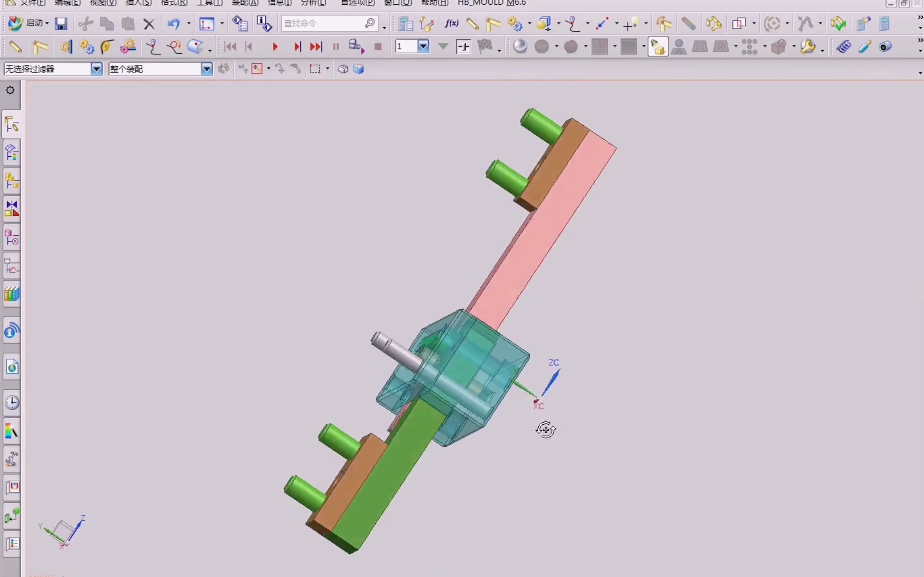Open the 分析(L) analysis menu

(x=314, y=3)
